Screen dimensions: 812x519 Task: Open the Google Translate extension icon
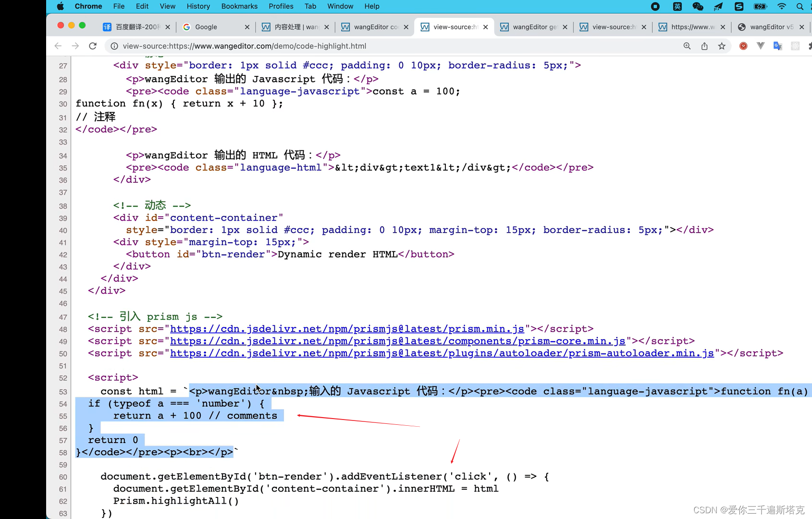tap(778, 46)
